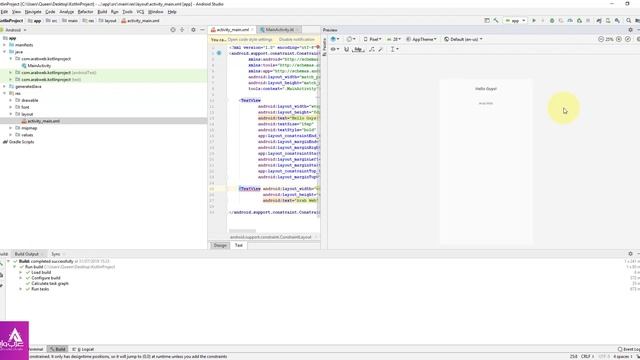Expand the 'Configure build' node
The height and width of the screenshot is (360, 640).
coord(21,278)
